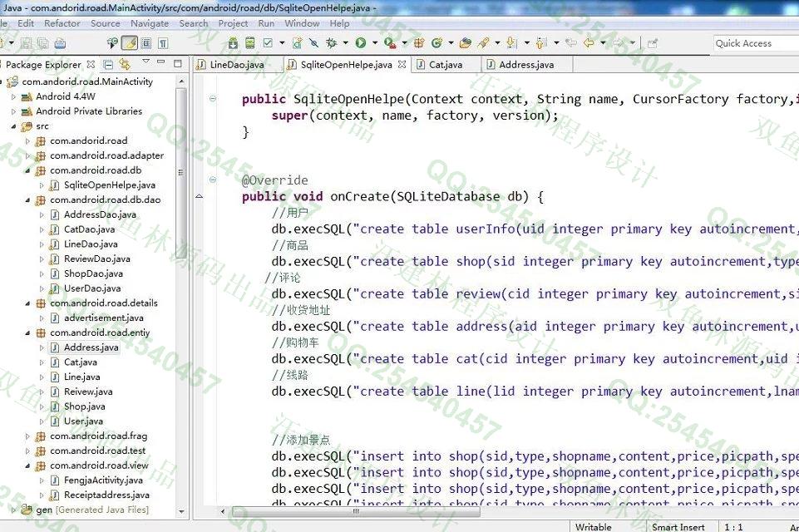Open the Package Explorer View Menu
The width and height of the screenshot is (799, 532).
tap(145, 62)
